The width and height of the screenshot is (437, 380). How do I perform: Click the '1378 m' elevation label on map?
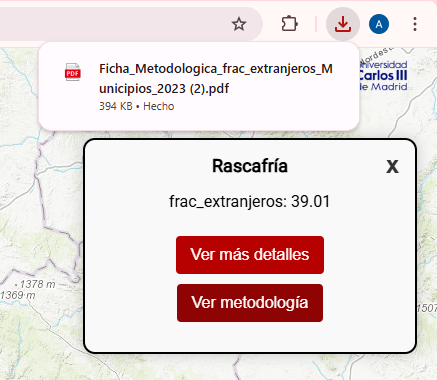point(37,284)
